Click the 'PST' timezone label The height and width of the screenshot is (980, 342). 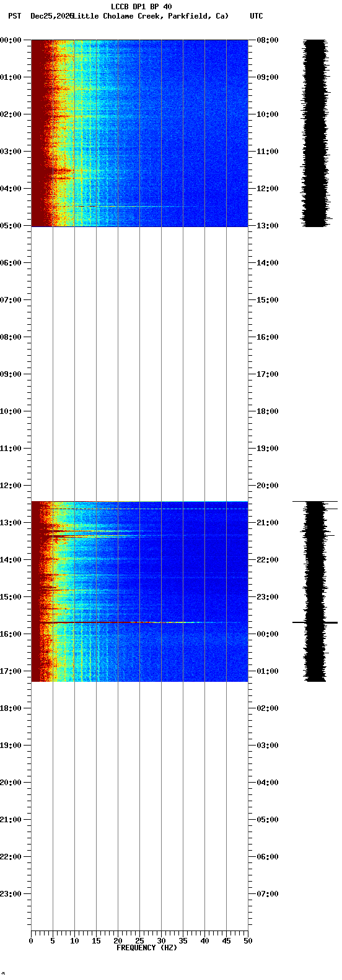(x=14, y=16)
